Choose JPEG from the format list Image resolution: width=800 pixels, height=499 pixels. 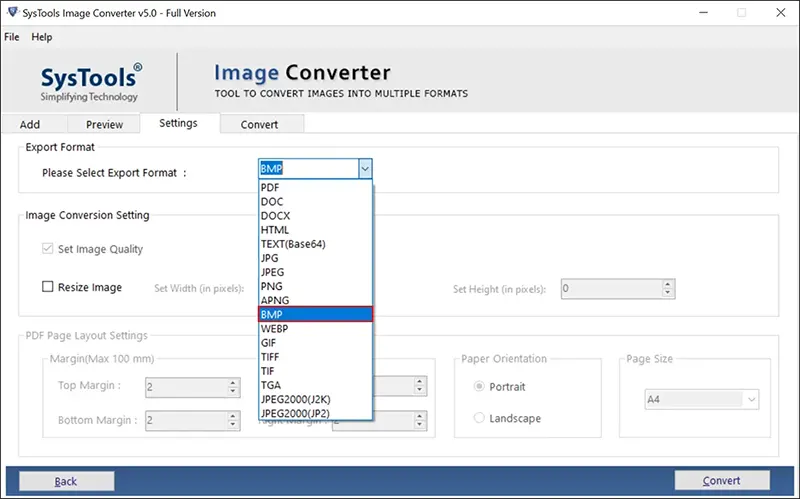pos(315,272)
